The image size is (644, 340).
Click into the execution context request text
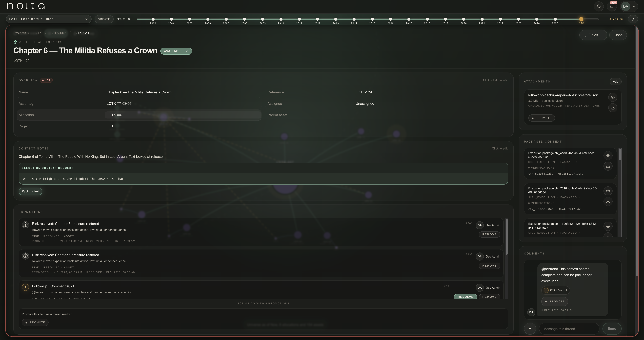click(x=263, y=179)
